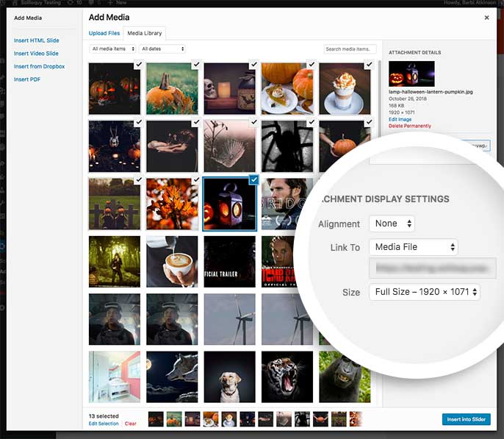The width and height of the screenshot is (504, 439).
Task: Open the Alignment dropdown set to None
Action: tap(392, 224)
